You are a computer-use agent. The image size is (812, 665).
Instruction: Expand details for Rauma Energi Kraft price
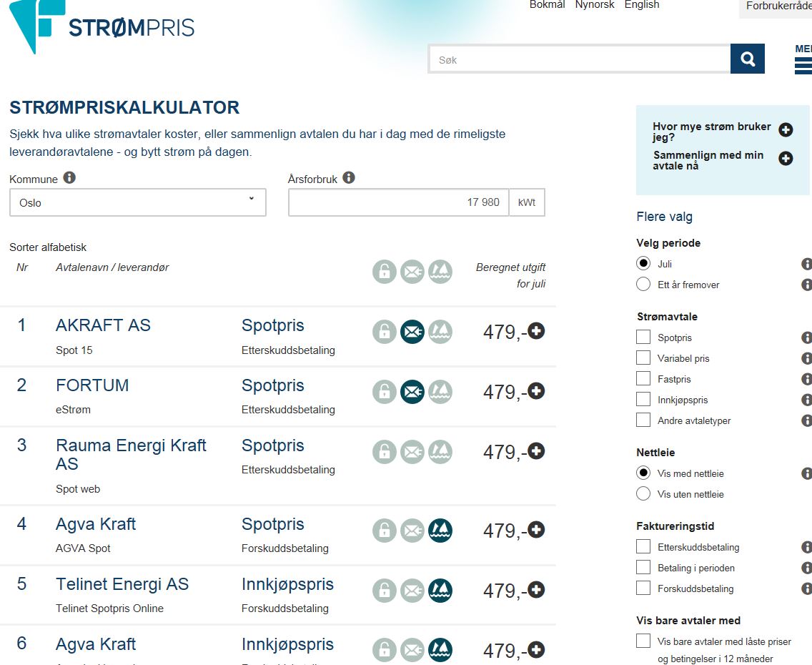tap(536, 452)
